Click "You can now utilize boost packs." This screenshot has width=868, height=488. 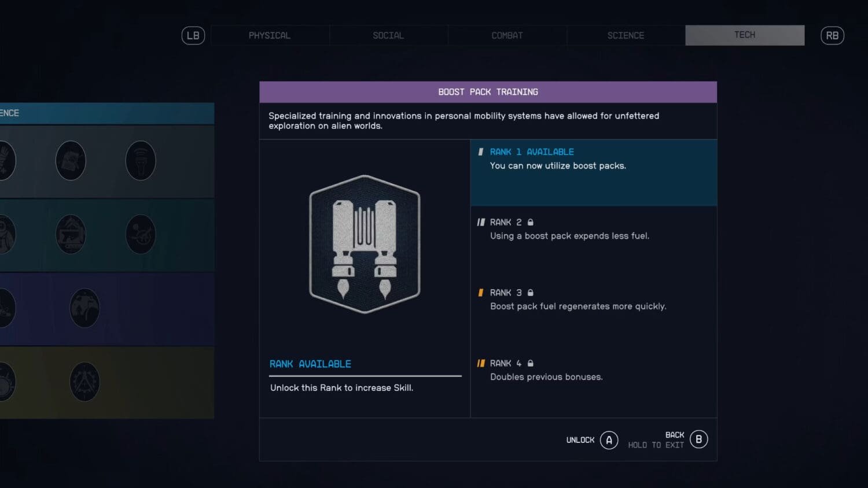(558, 166)
